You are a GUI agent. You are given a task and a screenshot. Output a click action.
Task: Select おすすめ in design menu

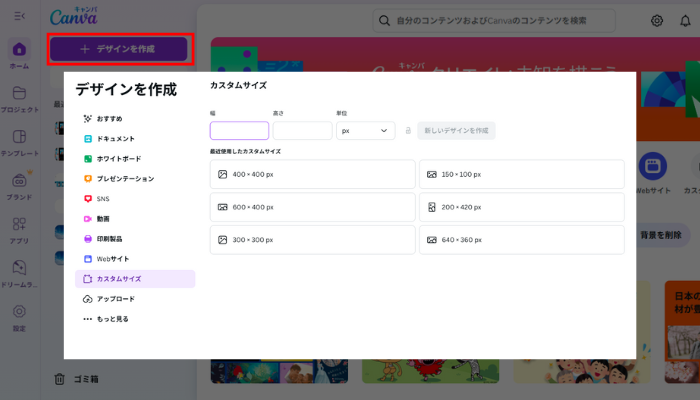135,119
